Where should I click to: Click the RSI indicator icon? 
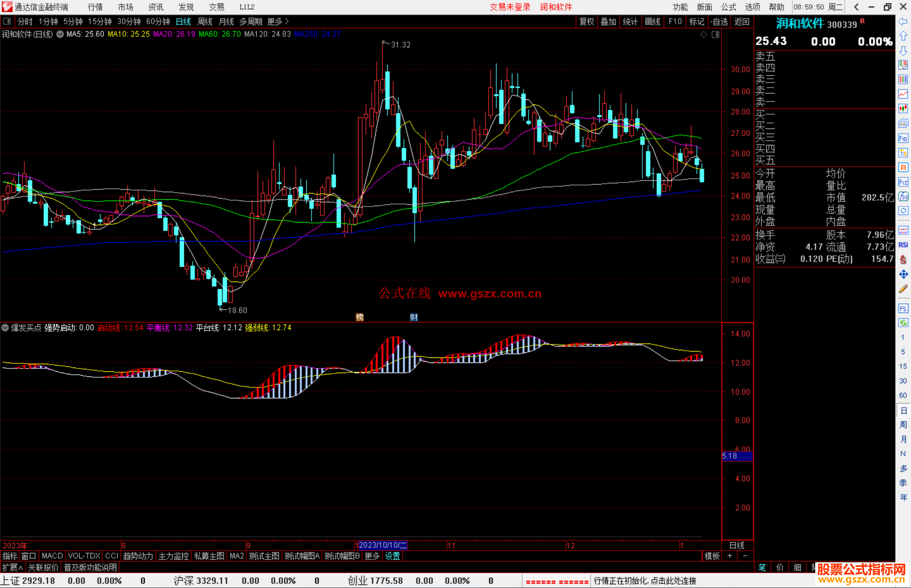coord(903,245)
